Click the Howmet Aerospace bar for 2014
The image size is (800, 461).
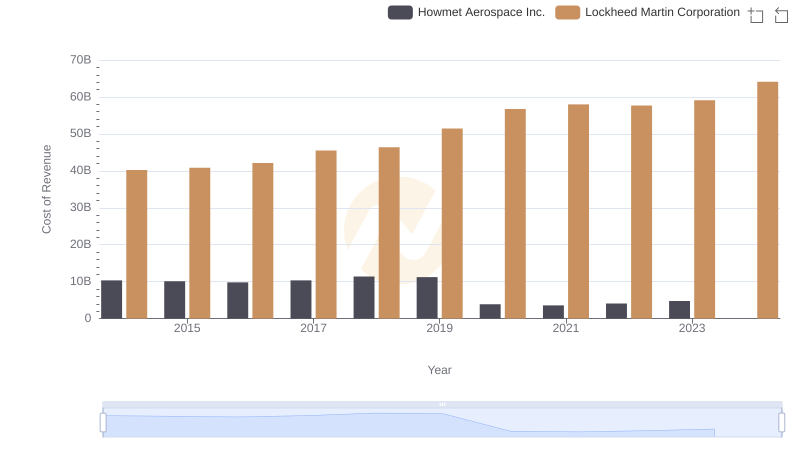tap(112, 299)
